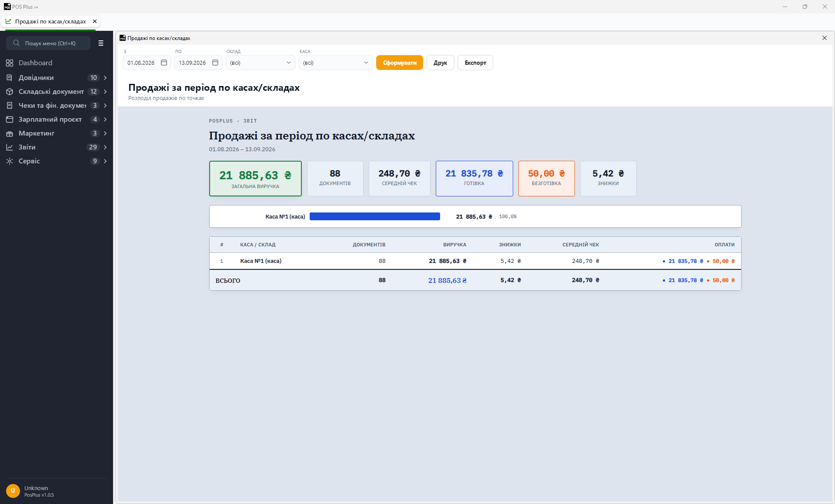Close the Продажі по касах/складах tab
The width and height of the screenshot is (835, 504).
95,21
